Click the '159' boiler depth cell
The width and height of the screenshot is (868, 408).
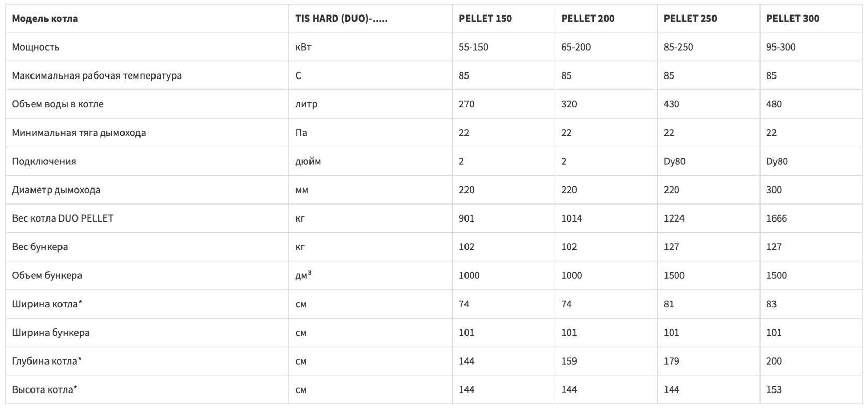[x=569, y=361]
